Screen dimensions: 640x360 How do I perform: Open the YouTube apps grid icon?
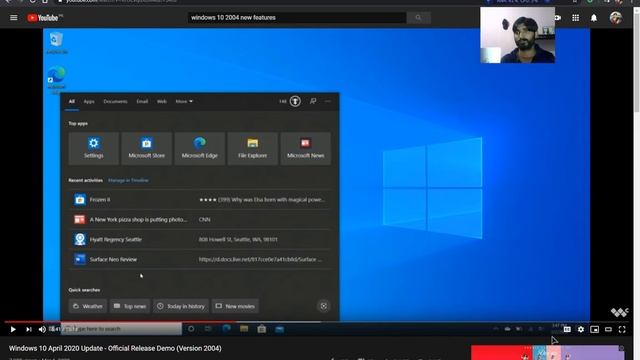click(576, 18)
